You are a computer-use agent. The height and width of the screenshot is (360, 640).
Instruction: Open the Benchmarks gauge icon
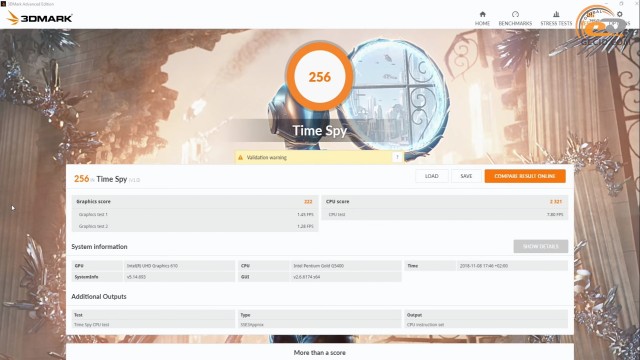point(515,14)
